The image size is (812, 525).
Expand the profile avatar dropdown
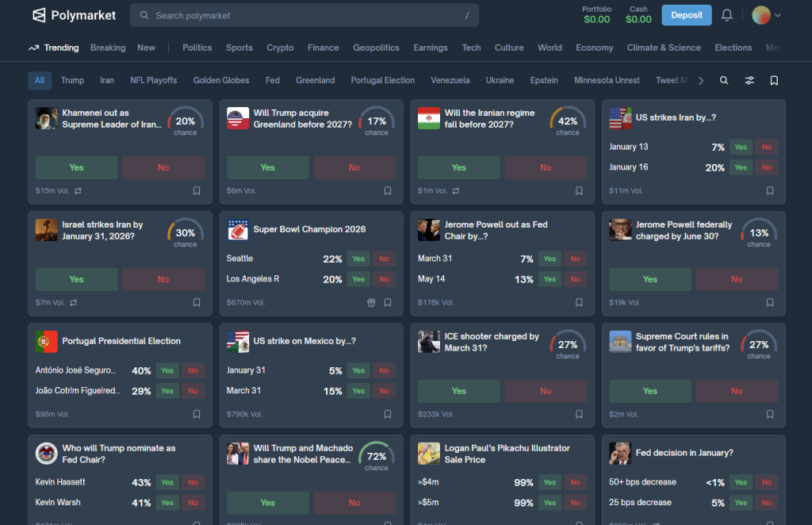tap(766, 15)
